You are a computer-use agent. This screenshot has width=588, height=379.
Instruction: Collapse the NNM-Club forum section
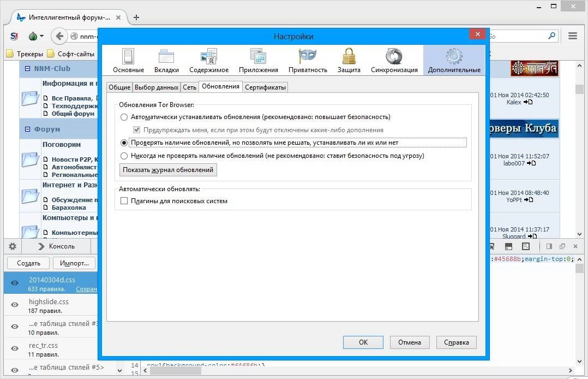click(27, 69)
